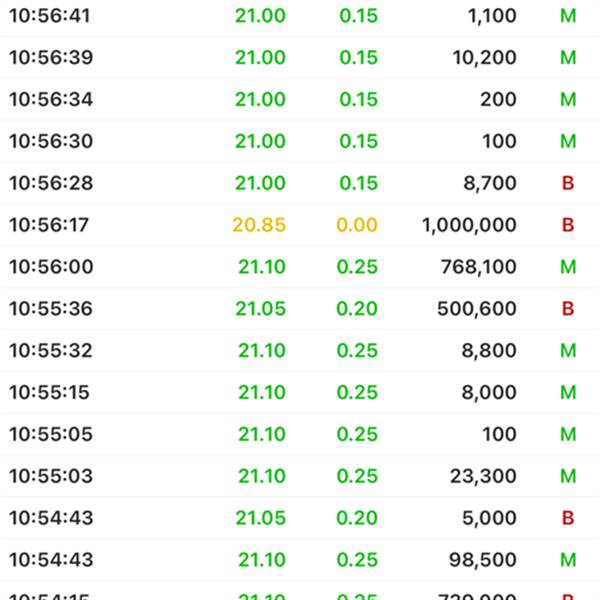
Task: Tap the 21.05 price at 10:55:36
Action: point(261,308)
